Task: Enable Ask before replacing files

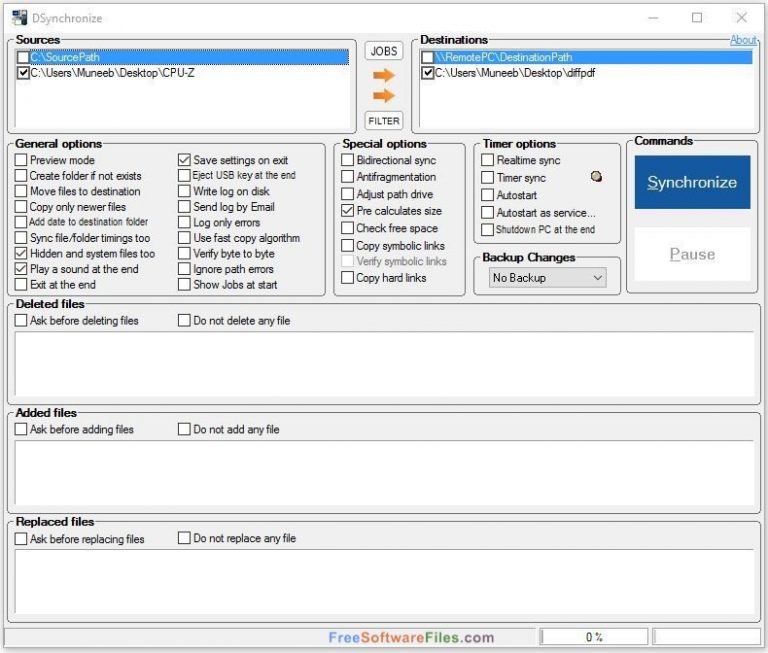Action: [21, 538]
